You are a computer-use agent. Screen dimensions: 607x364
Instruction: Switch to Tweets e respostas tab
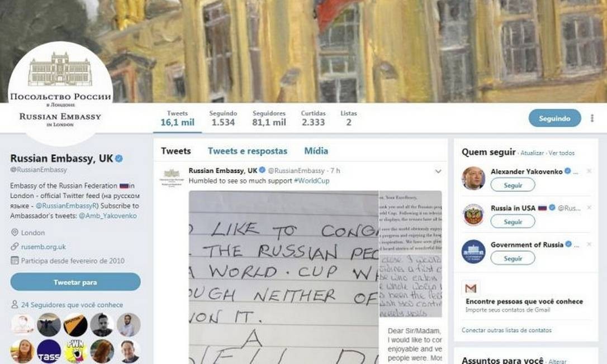(248, 151)
